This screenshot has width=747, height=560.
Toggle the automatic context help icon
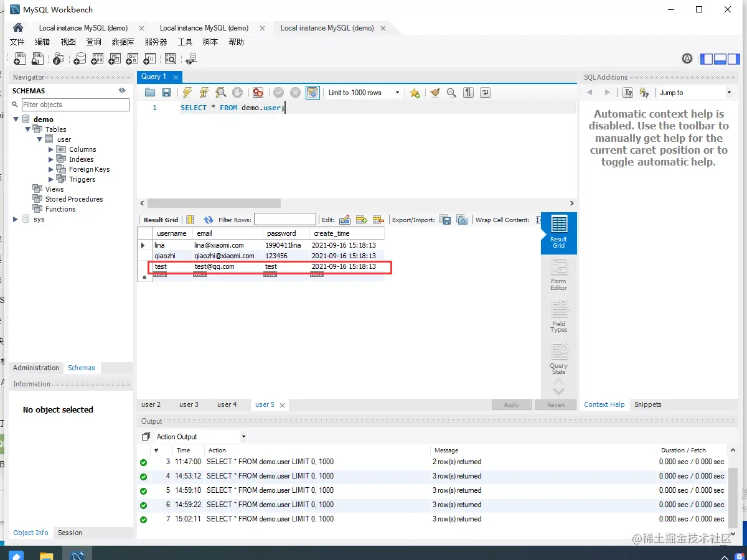(644, 93)
